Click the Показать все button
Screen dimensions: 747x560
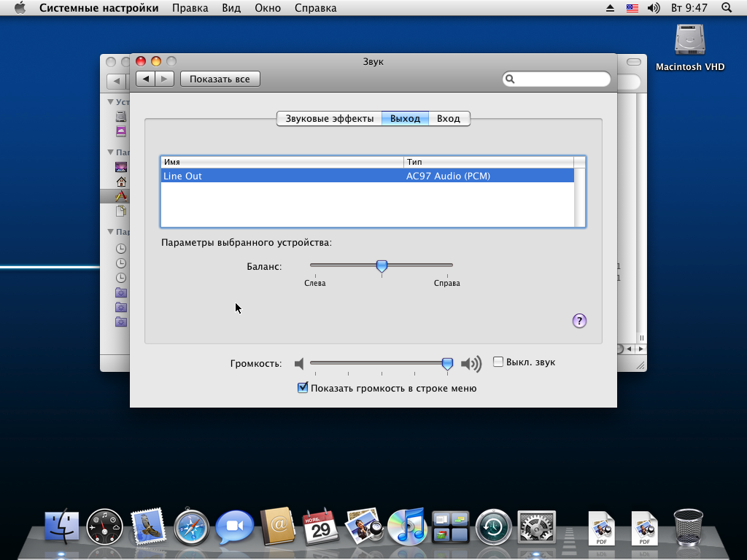(x=220, y=79)
